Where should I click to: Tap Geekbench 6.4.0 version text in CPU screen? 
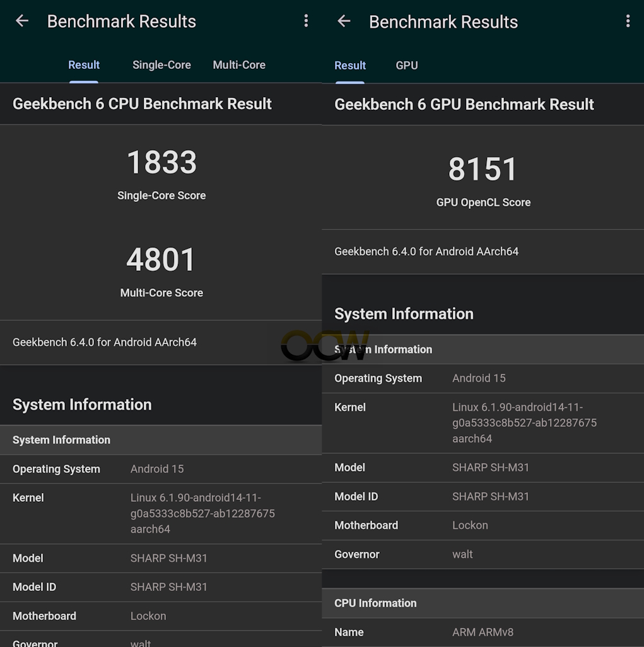105,342
